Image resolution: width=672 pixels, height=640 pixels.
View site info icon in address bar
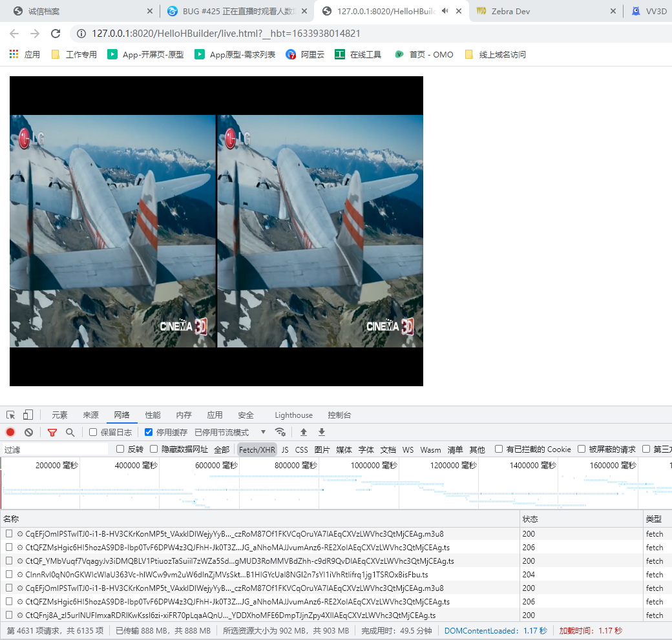pyautogui.click(x=81, y=34)
